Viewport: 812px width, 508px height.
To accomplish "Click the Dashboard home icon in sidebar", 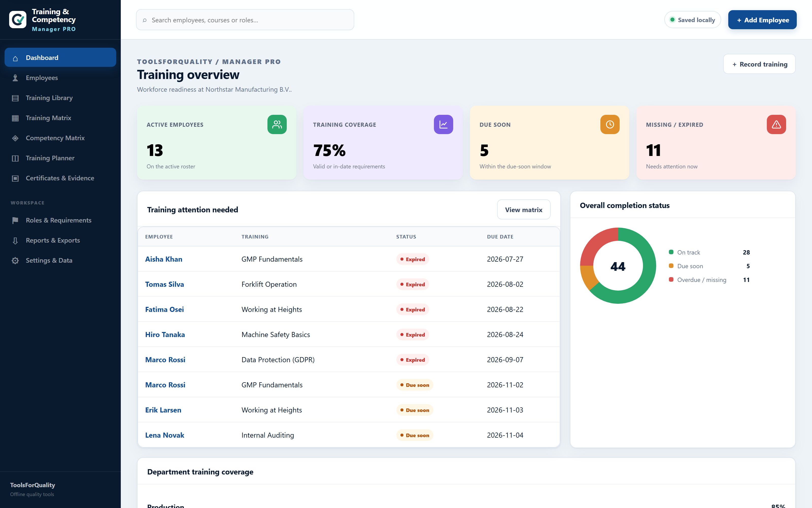I will coord(15,58).
